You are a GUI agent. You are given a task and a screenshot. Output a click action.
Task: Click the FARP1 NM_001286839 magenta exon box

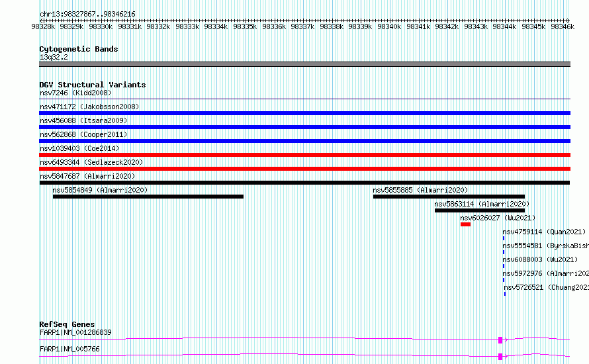point(500,340)
